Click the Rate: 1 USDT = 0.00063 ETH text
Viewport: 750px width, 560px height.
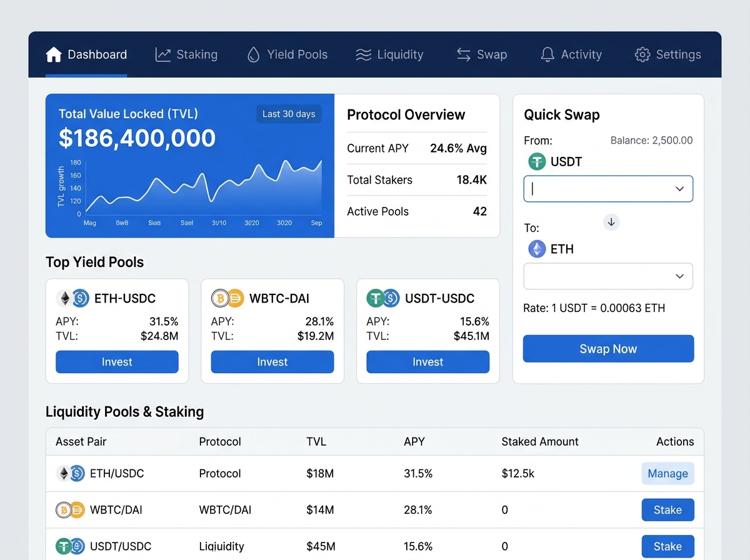[x=594, y=308]
